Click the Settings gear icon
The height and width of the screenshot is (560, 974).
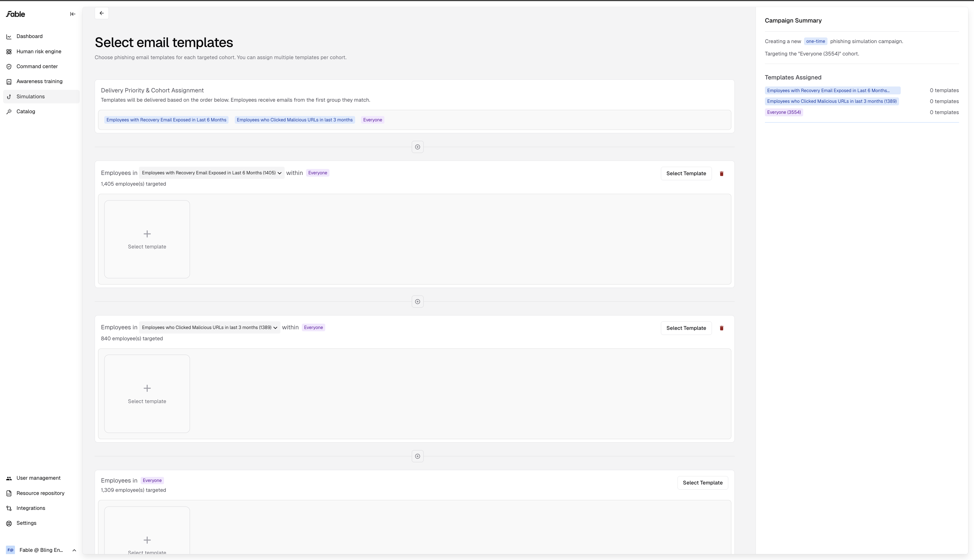click(x=9, y=523)
